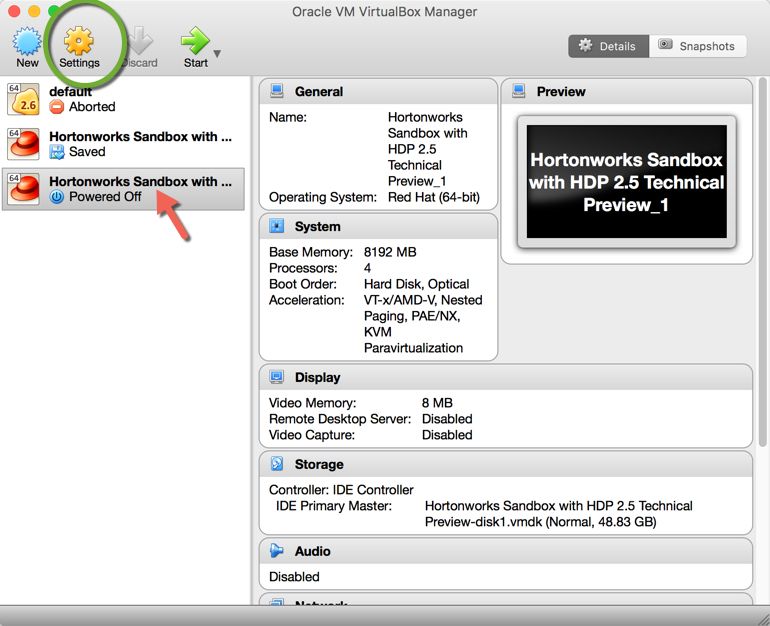The width and height of the screenshot is (770, 626).
Task: Click the Processors value '4'
Action: coord(367,268)
